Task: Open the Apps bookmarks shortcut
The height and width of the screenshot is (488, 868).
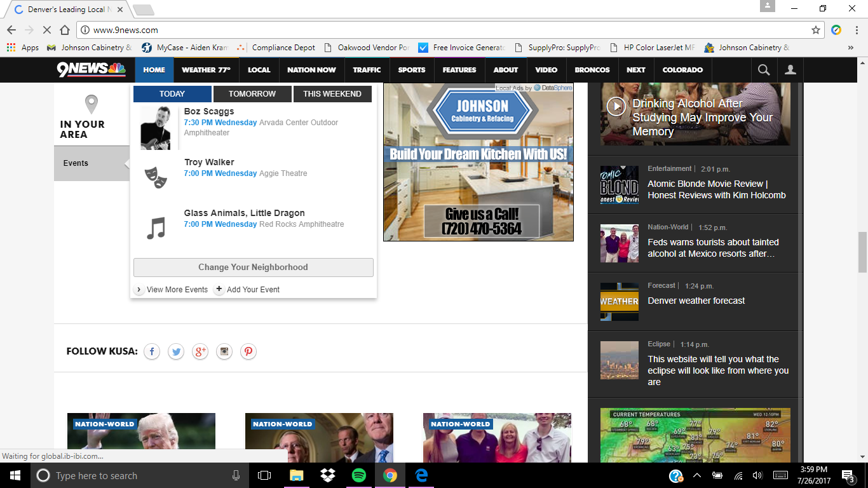Action: 23,48
